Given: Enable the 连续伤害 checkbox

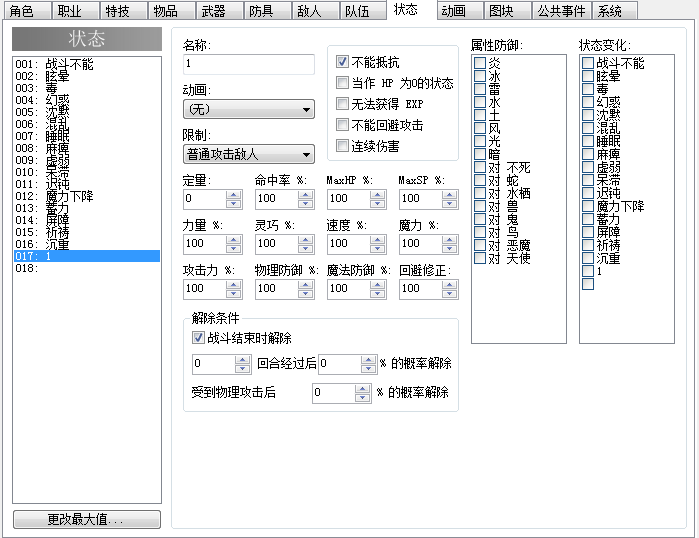Looking at the screenshot, I should 342,146.
